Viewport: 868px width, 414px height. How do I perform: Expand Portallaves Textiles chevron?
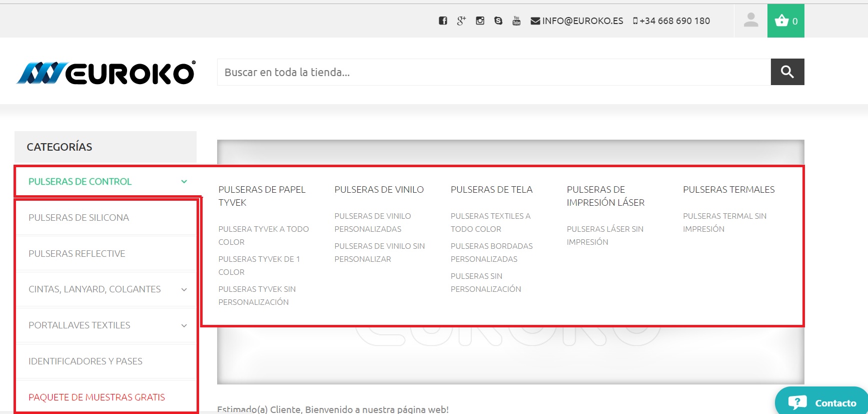coord(184,325)
